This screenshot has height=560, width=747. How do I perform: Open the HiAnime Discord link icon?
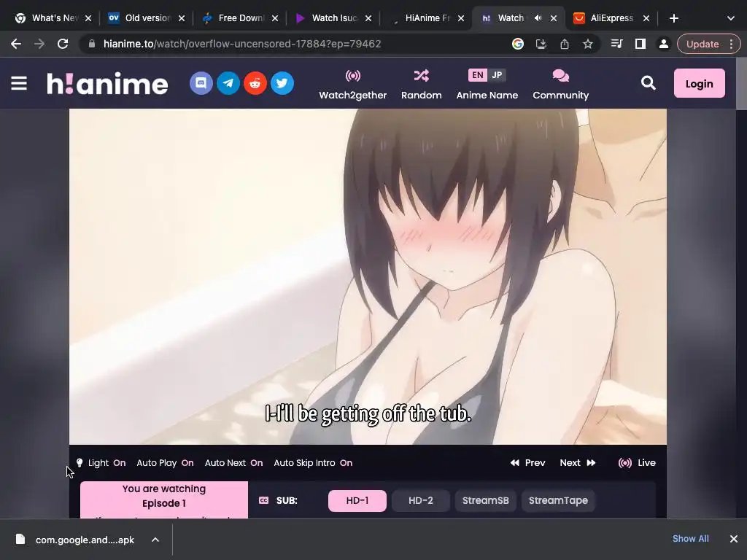point(201,83)
